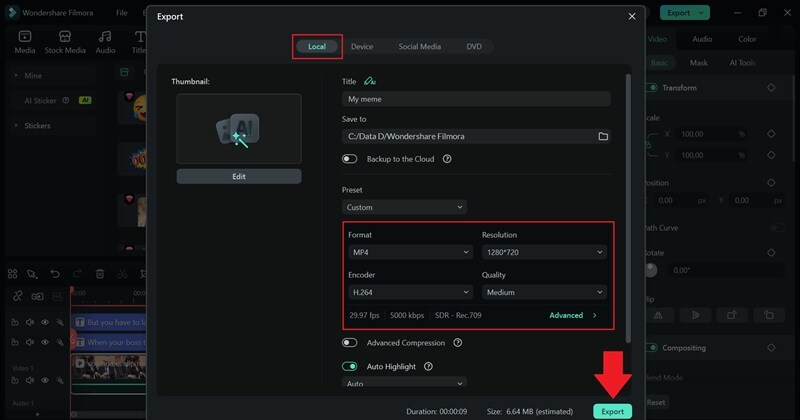This screenshot has width=800, height=420.
Task: Switch to Audio properties tab
Action: click(702, 39)
